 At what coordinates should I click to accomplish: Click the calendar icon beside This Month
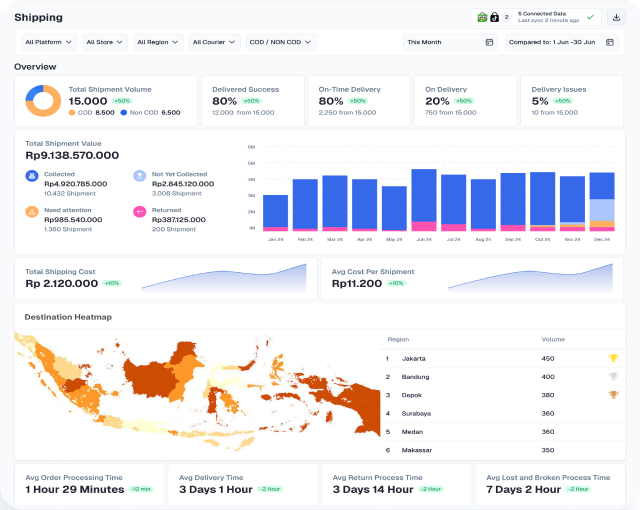489,42
